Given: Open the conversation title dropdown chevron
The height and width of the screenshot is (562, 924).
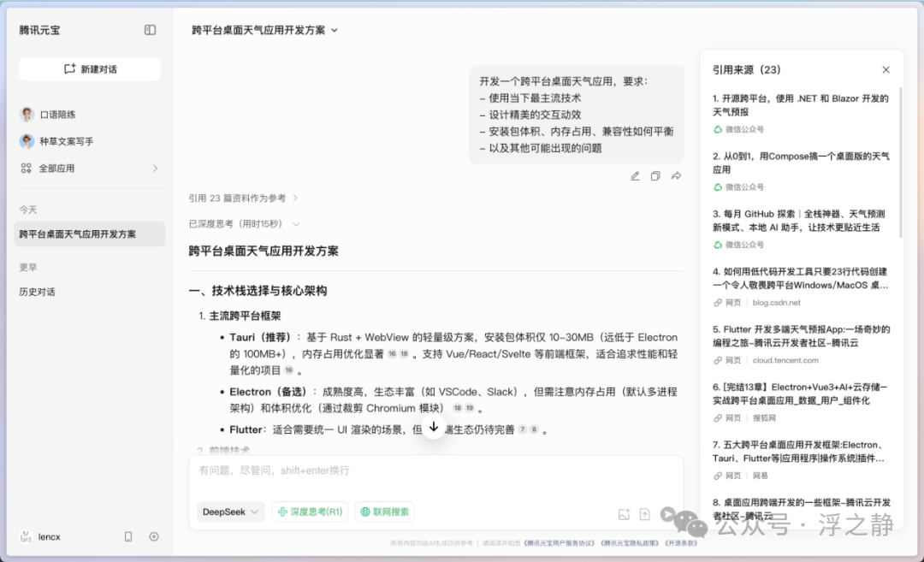Looking at the screenshot, I should pos(335,30).
